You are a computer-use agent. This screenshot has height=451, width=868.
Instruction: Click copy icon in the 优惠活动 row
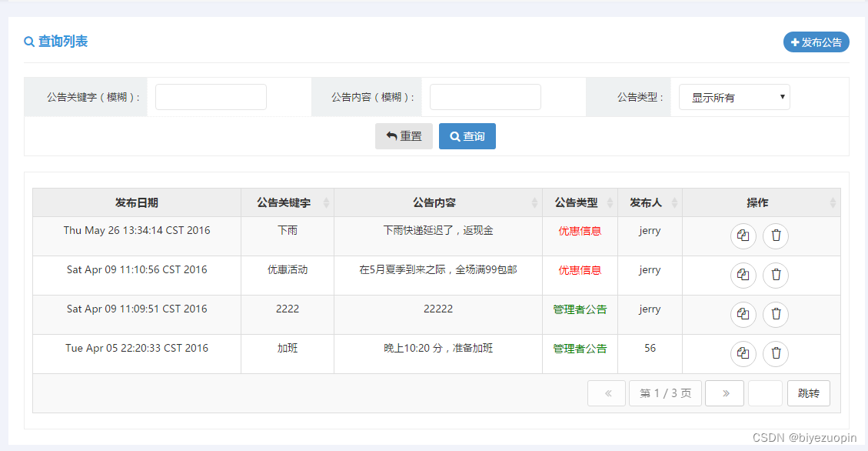743,275
